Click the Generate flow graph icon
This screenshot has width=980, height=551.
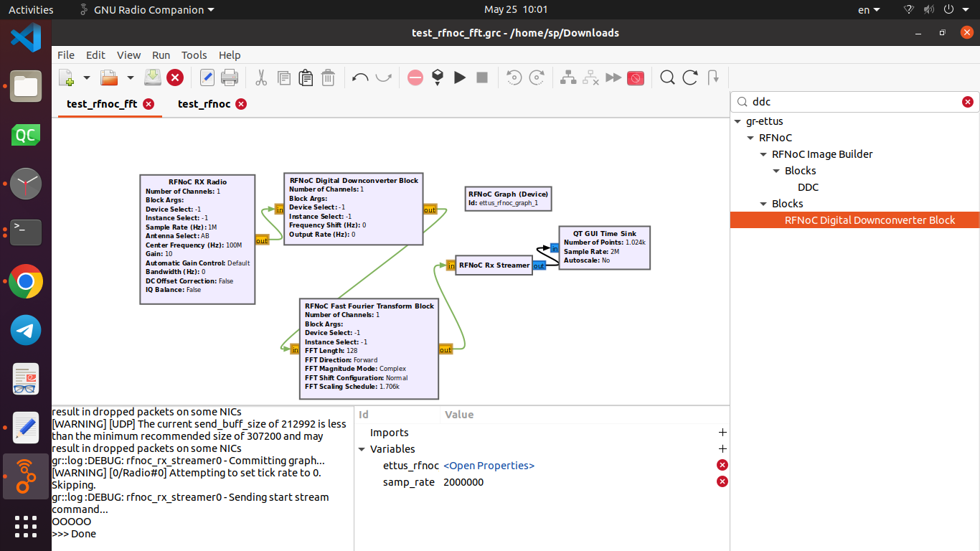[x=438, y=77]
